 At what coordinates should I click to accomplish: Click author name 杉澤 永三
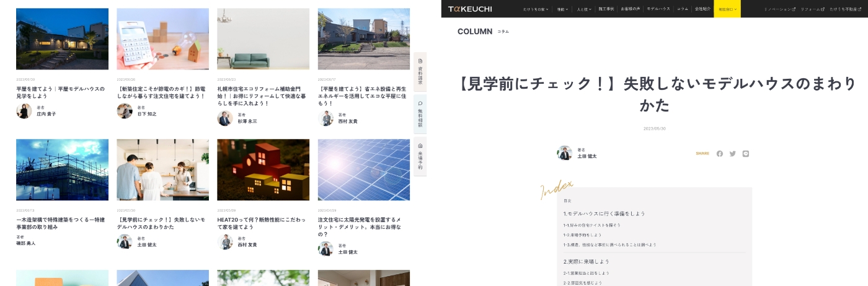pyautogui.click(x=247, y=122)
